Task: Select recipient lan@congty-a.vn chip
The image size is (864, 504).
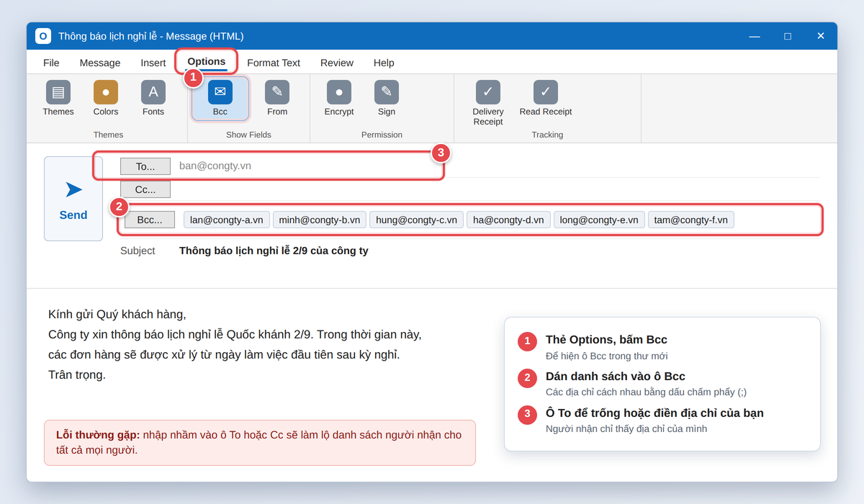Action: [227, 220]
